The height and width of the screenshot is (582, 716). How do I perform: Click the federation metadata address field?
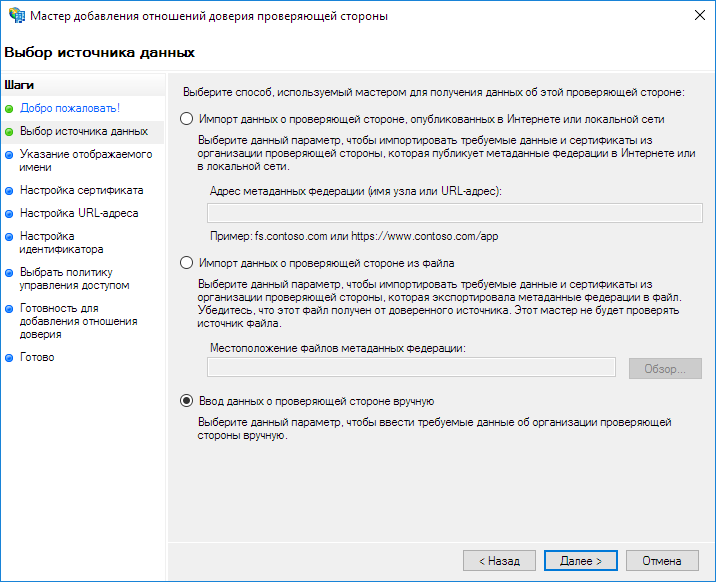(x=454, y=212)
